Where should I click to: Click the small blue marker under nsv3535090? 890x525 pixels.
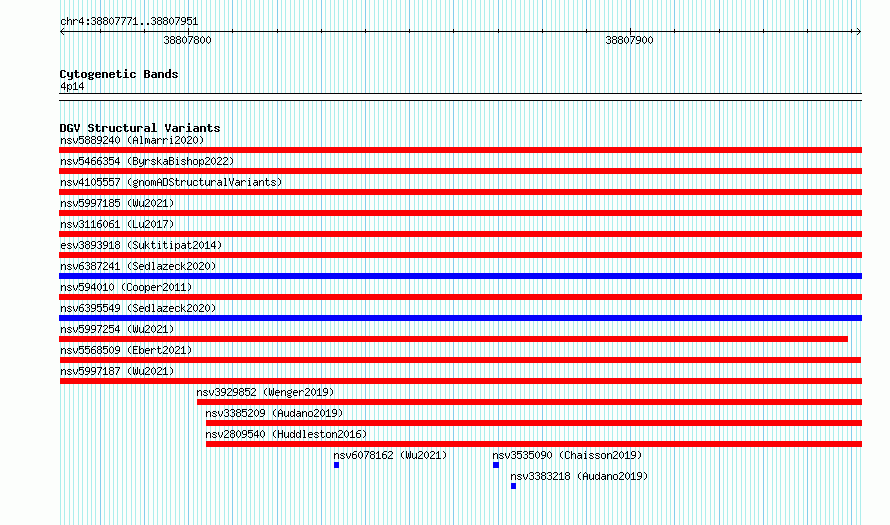[496, 465]
